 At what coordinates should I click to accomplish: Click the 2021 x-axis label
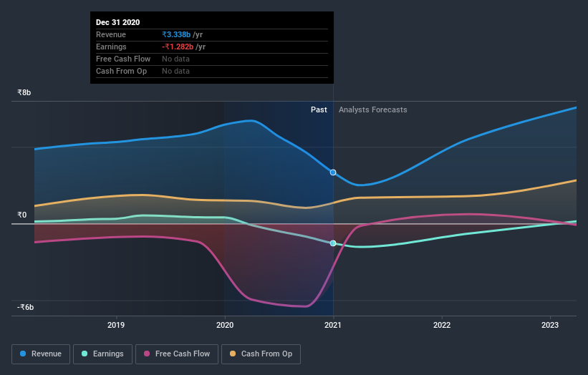(333, 325)
